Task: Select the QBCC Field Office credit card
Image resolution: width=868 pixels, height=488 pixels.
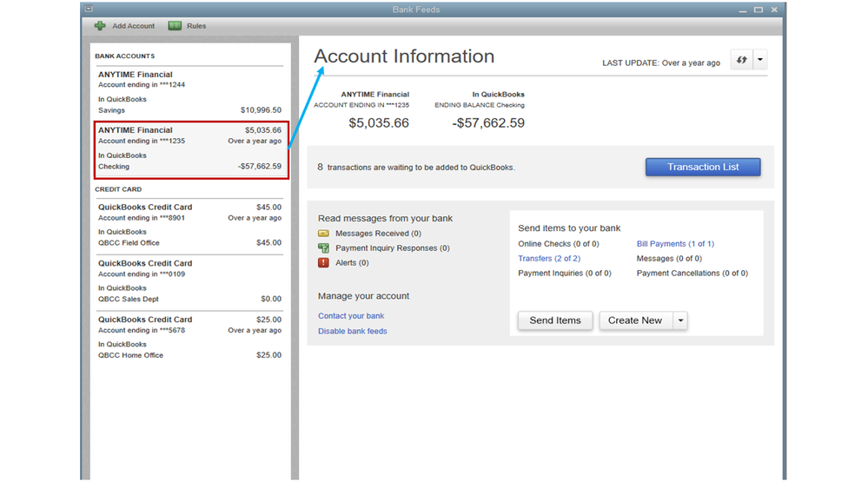Action: coord(189,225)
